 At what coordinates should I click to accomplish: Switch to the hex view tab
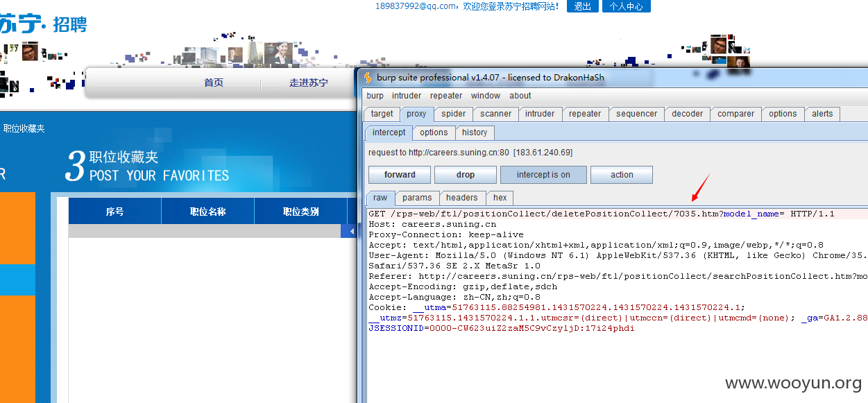pyautogui.click(x=500, y=198)
